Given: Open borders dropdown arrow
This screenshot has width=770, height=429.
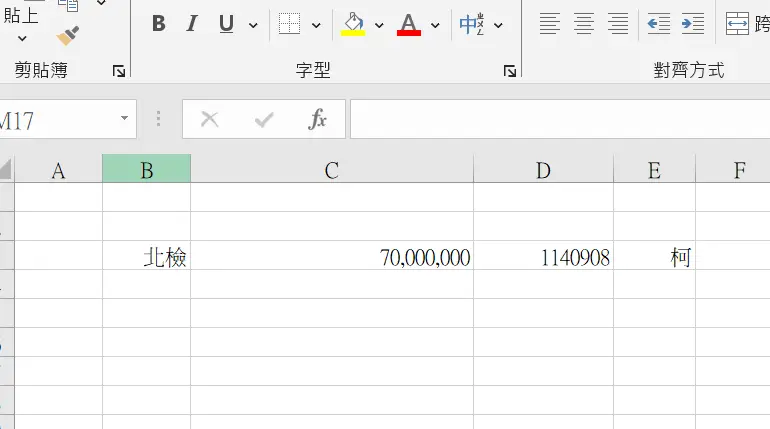Looking at the screenshot, I should pyautogui.click(x=316, y=25).
